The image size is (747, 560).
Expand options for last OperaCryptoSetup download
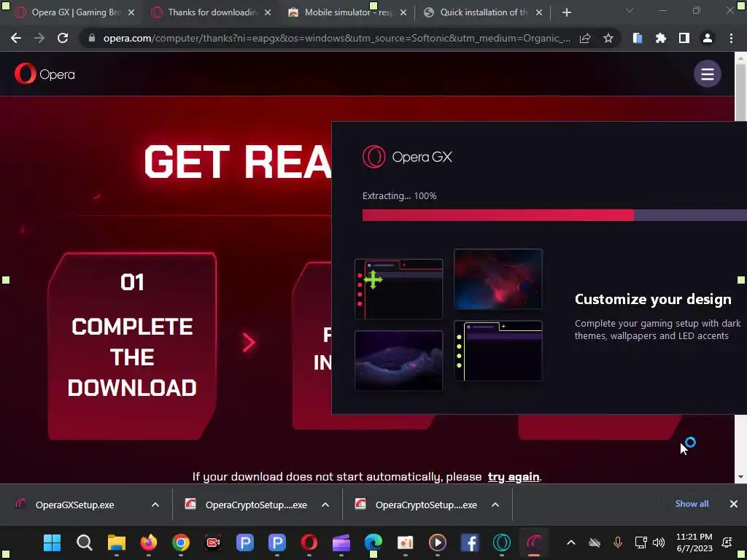(x=495, y=505)
